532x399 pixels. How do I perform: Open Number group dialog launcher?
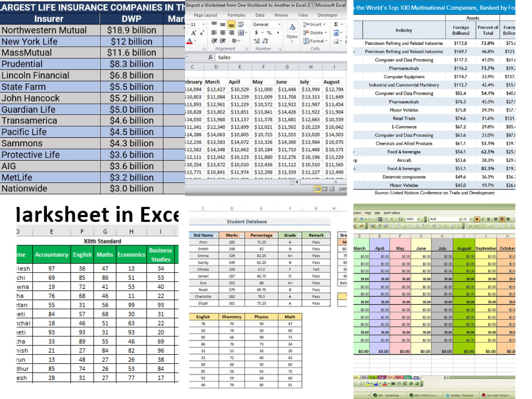tap(280, 49)
